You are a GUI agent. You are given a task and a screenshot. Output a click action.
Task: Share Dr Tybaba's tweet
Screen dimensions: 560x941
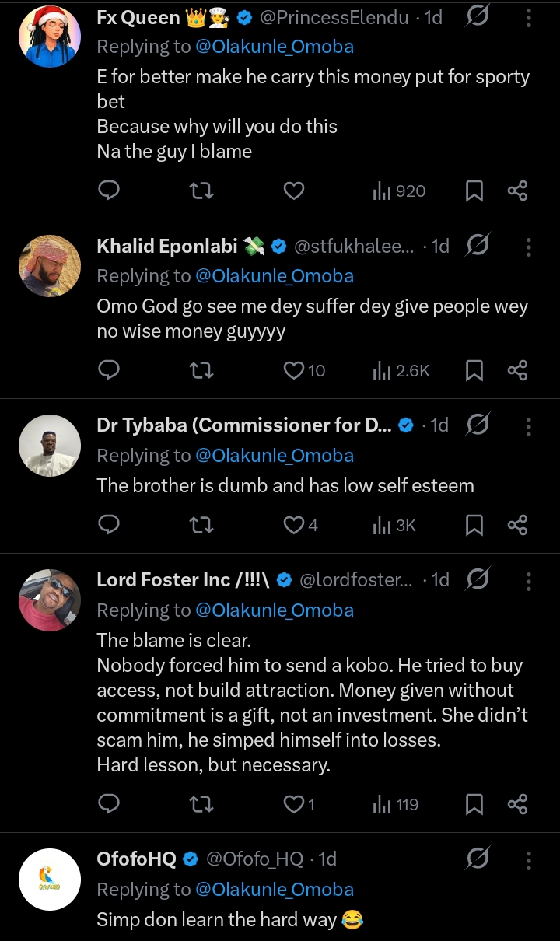pos(517,526)
